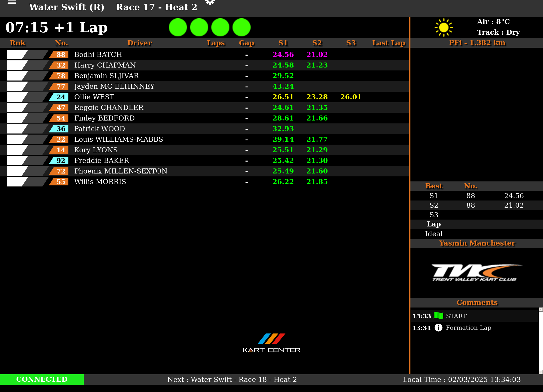Viewport: 543px width, 392px height.
Task: Select the Driver column header
Action: (139, 43)
